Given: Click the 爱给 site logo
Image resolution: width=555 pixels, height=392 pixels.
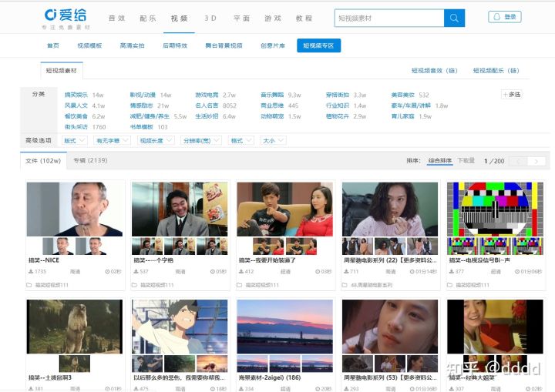Looking at the screenshot, I should point(66,15).
